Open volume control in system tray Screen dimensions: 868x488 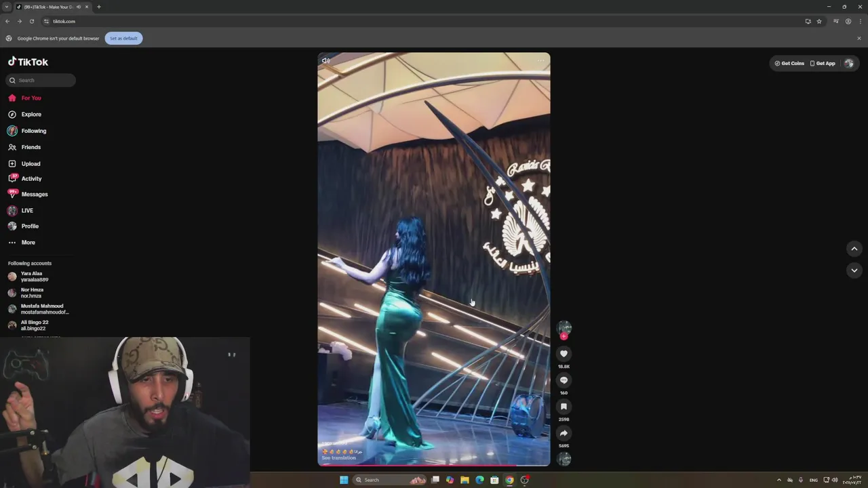835,481
